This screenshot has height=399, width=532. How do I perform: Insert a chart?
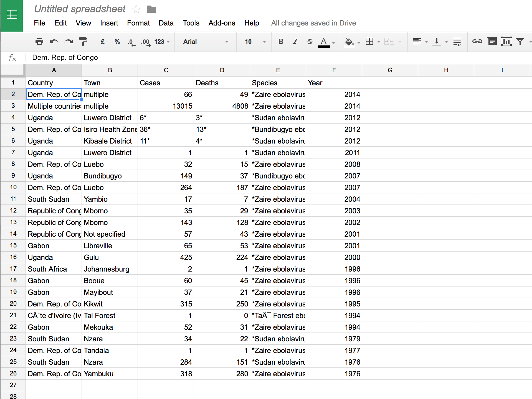(x=506, y=42)
